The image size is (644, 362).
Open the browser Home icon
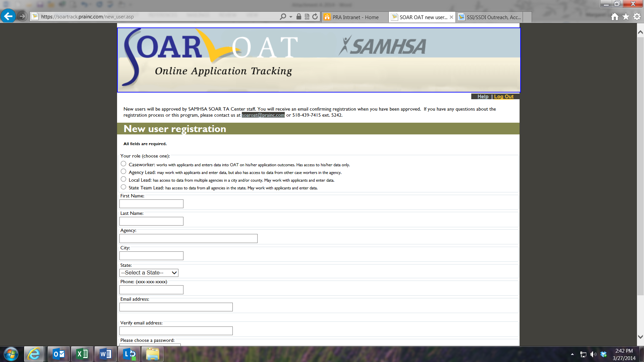tap(614, 17)
